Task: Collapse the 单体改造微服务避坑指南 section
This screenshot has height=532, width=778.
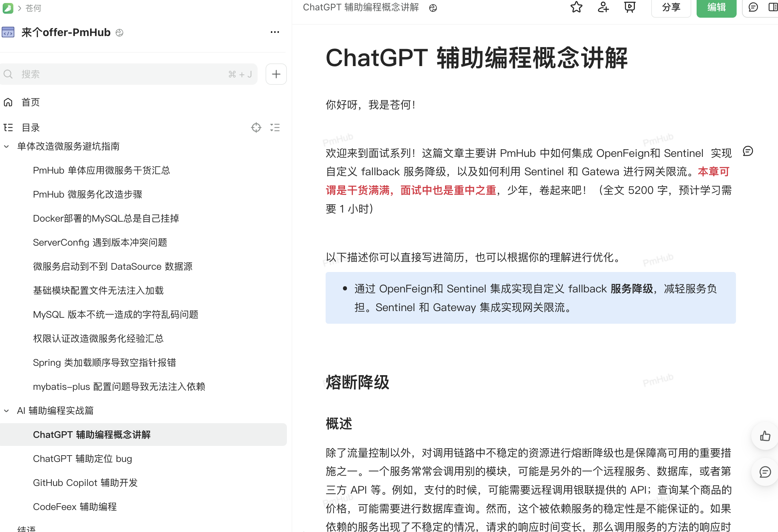Action: pyautogui.click(x=6, y=146)
